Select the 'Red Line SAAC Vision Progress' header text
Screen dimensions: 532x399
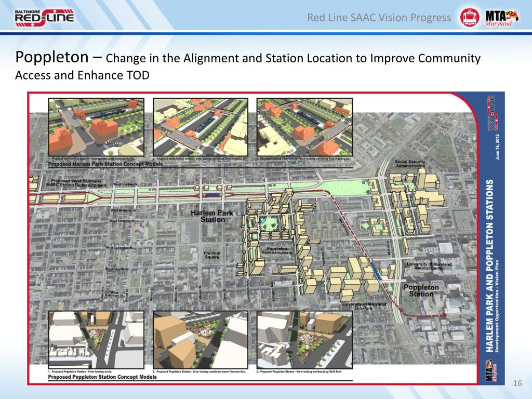[379, 18]
